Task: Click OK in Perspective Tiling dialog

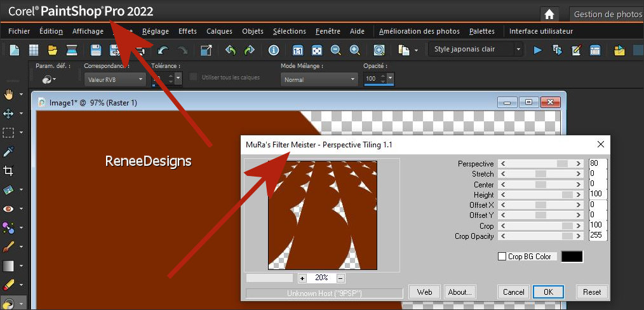Action: click(x=548, y=292)
